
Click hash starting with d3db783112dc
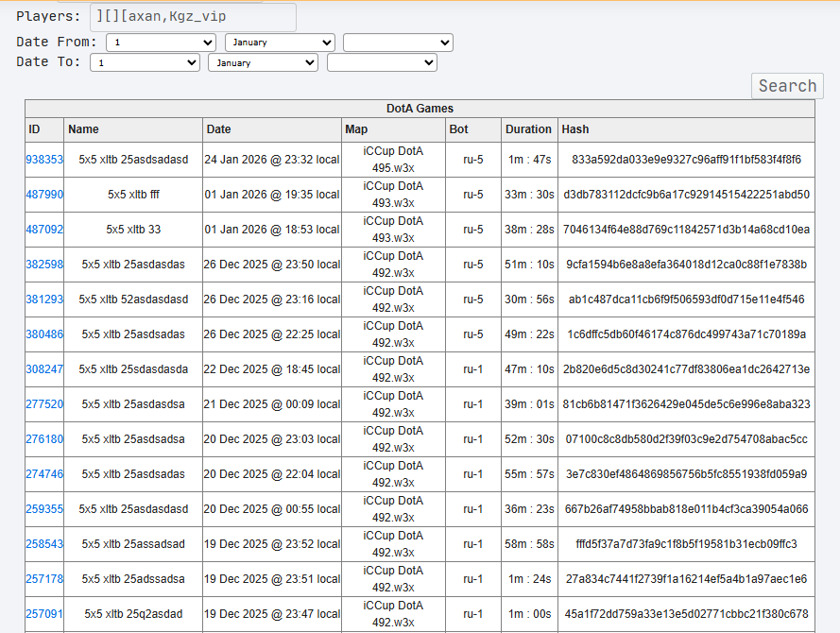(686, 195)
